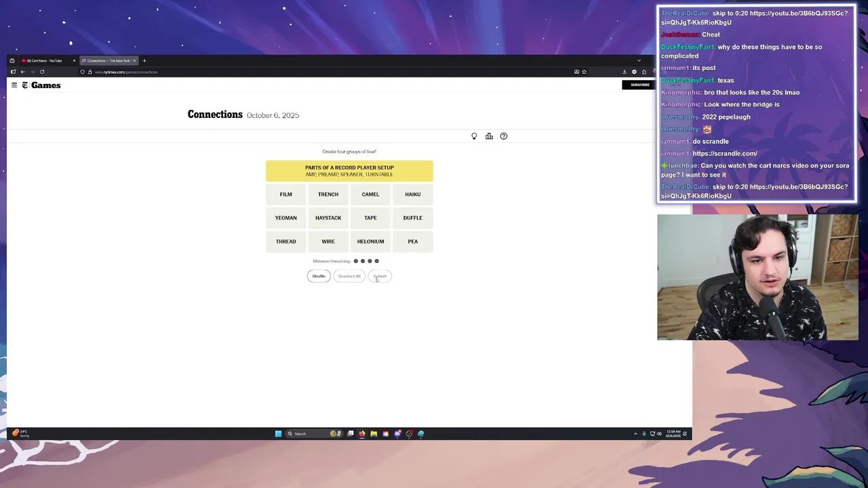This screenshot has height=488, width=868.
Task: Click the solved yellow record player group
Action: (349, 171)
